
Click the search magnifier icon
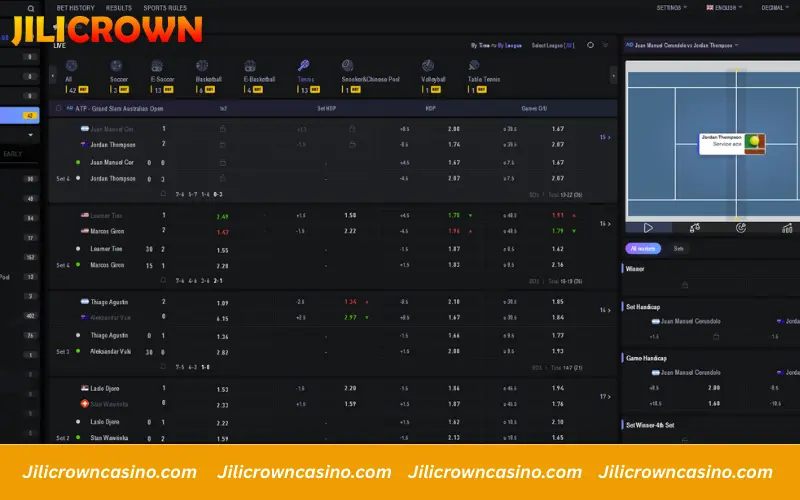[x=31, y=8]
